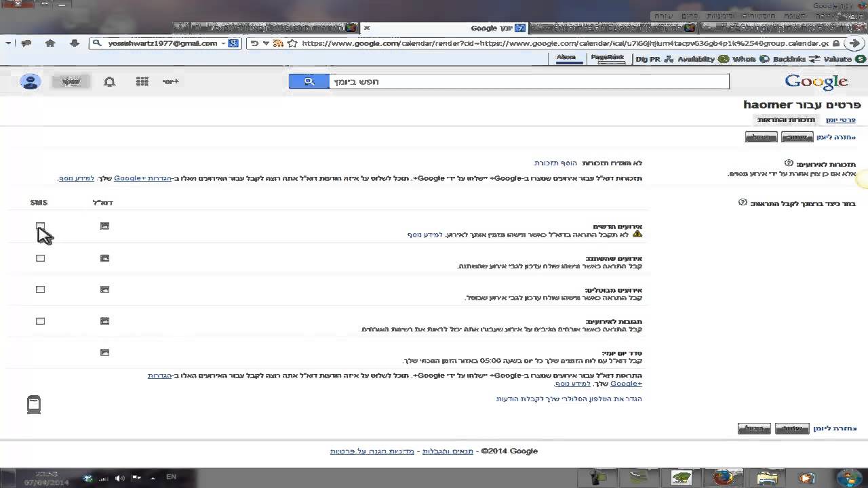Open Firefox from the Windows taskbar
Screen dimensions: 868x488
tap(722, 478)
